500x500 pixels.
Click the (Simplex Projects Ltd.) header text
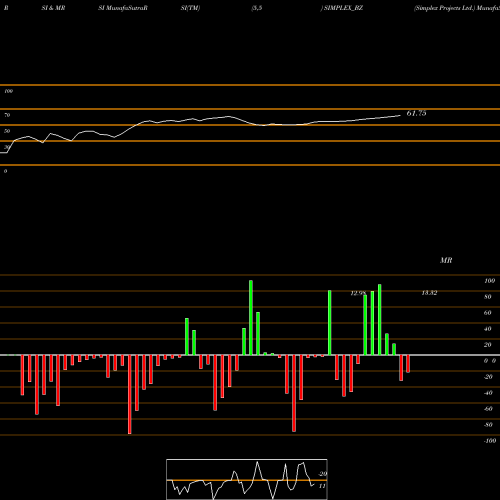444,8
